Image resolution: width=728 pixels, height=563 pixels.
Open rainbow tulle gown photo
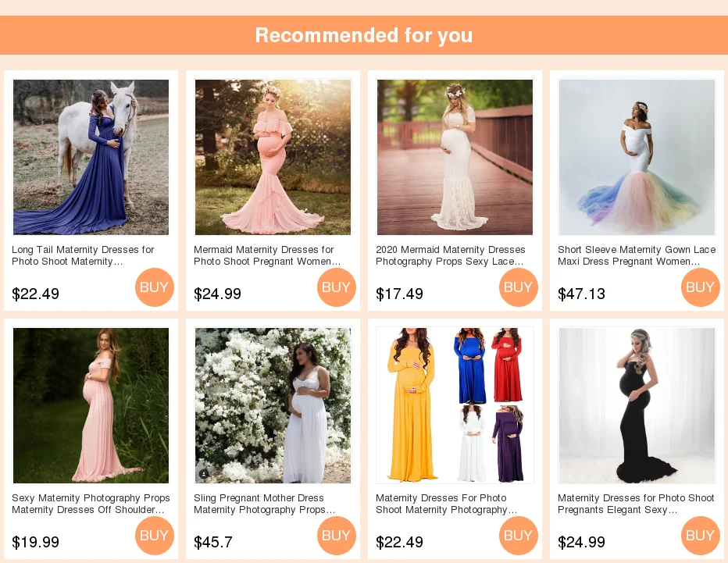click(x=637, y=157)
